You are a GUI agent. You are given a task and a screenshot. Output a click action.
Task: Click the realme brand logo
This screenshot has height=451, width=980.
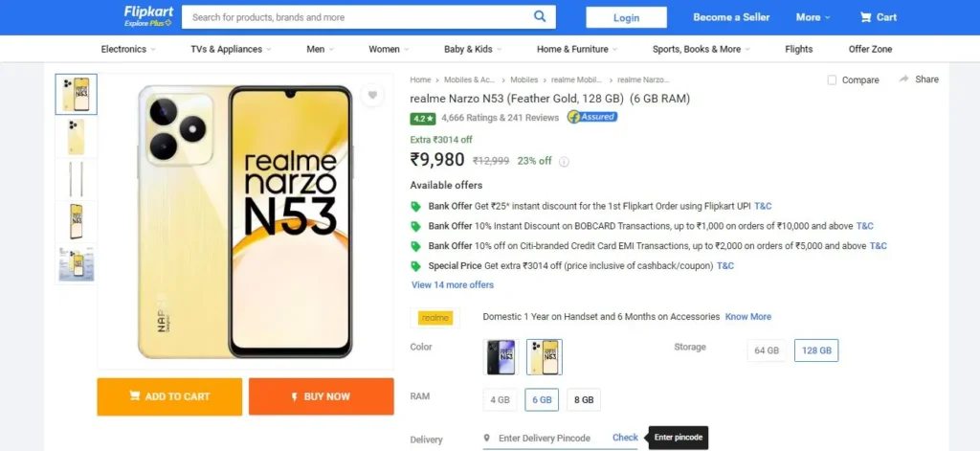coord(435,318)
